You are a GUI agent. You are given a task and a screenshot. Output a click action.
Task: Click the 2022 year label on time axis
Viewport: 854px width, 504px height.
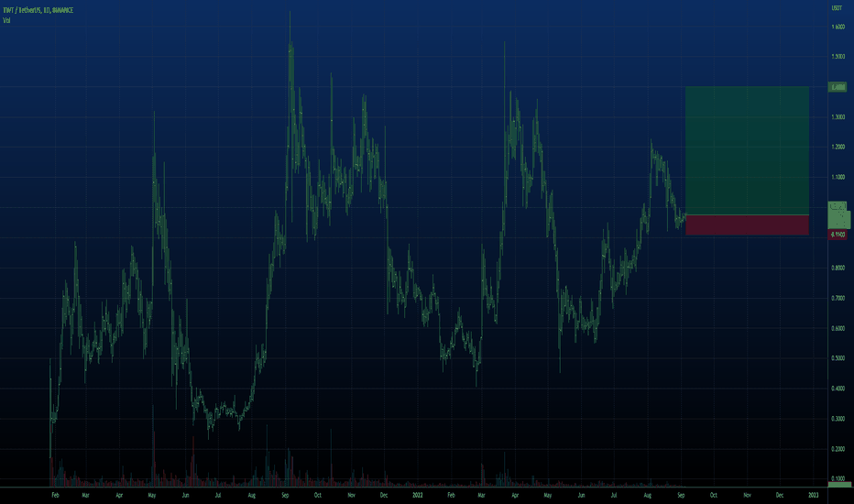click(x=417, y=495)
